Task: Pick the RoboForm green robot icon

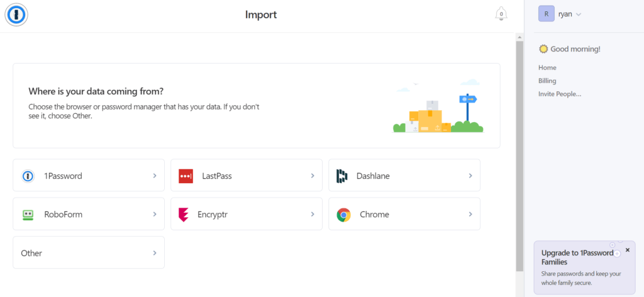Action: pyautogui.click(x=28, y=215)
